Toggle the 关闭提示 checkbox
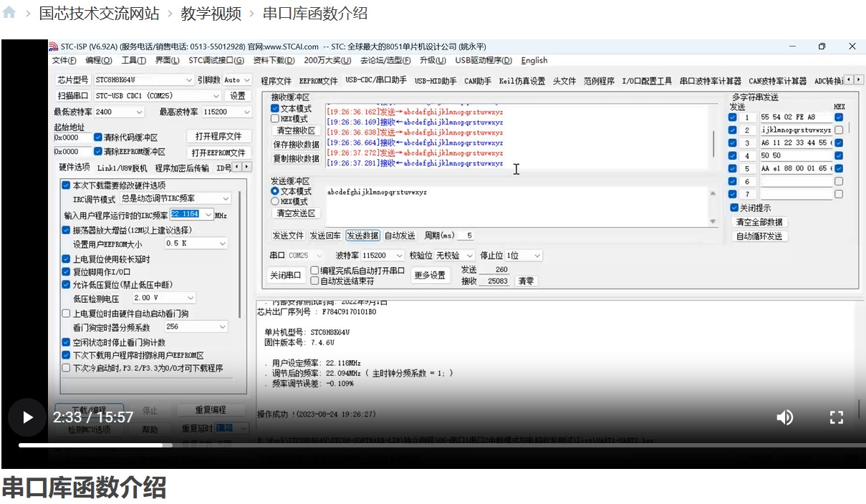 point(734,208)
